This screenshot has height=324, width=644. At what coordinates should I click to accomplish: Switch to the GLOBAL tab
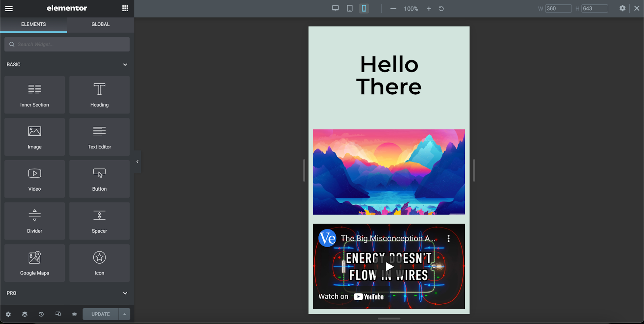point(101,25)
